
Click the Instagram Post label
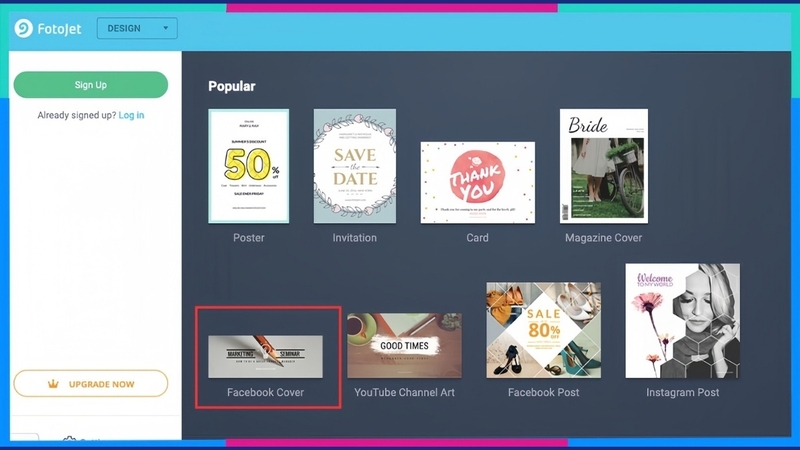pyautogui.click(x=683, y=392)
